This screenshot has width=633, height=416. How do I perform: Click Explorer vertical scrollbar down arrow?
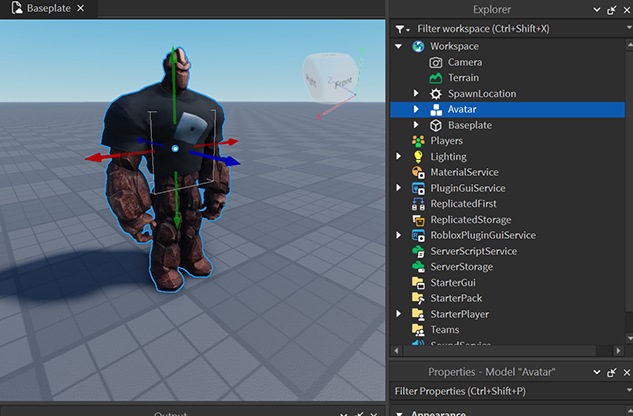[x=629, y=338]
